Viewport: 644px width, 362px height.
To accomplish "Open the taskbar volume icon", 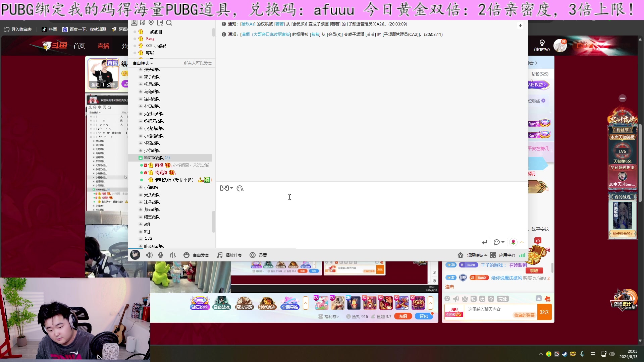I will click(612, 354).
